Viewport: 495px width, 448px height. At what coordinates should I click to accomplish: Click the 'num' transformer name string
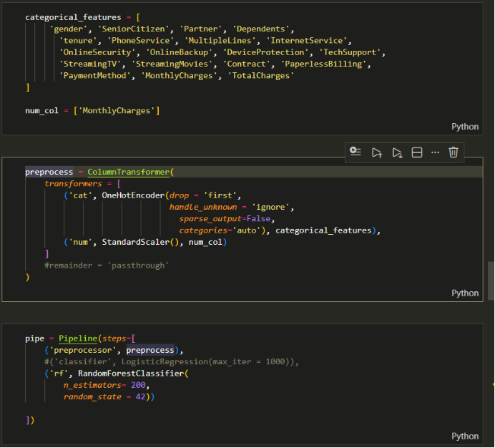point(80,243)
